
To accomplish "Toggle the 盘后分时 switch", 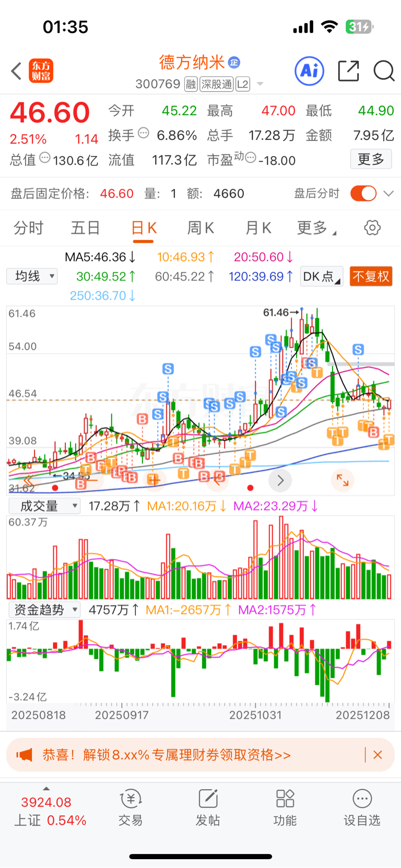I will pyautogui.click(x=363, y=194).
